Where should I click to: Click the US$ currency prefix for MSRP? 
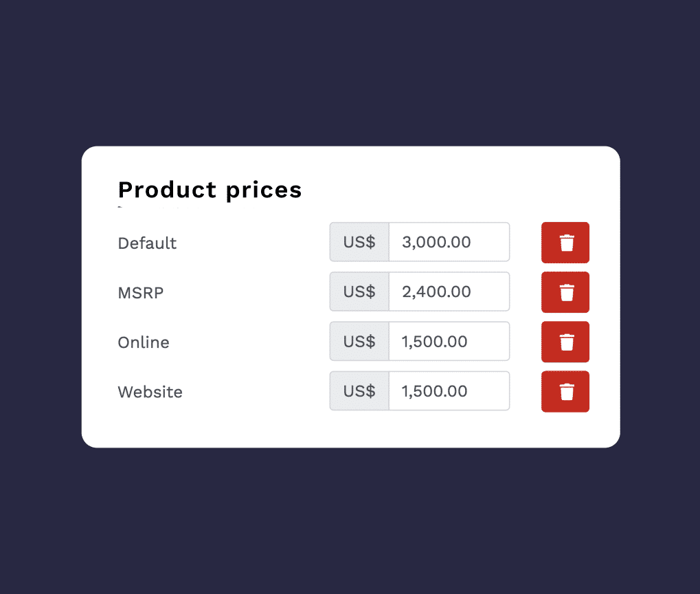coord(359,291)
